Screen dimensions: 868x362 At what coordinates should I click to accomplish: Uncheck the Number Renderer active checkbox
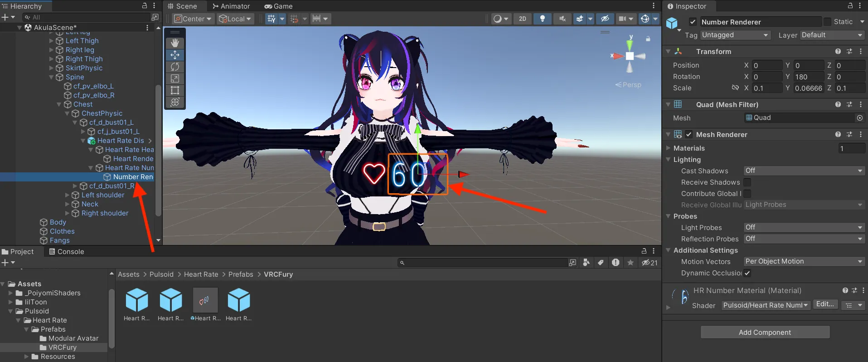[693, 22]
